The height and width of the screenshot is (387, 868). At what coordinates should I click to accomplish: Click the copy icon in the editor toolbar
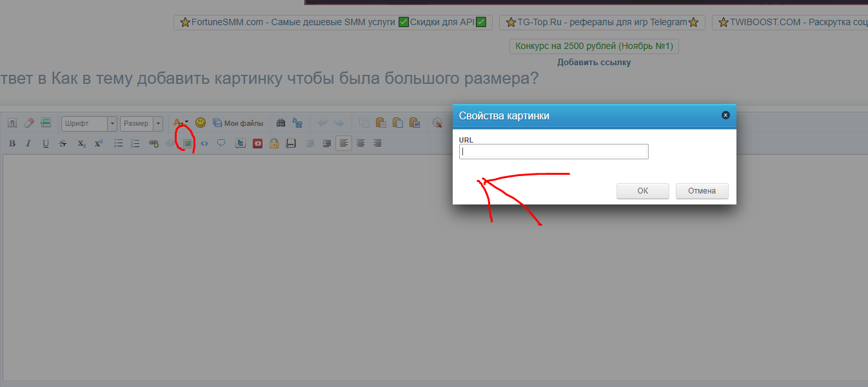click(364, 123)
